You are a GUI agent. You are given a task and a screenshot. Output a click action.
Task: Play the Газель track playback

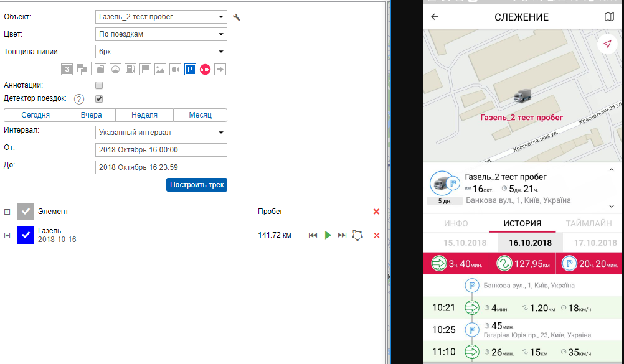(x=328, y=235)
